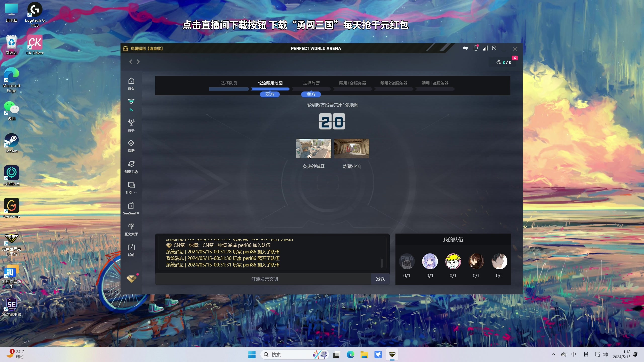
Task: Select the PWA default teammate avatar
Action: [x=407, y=261]
